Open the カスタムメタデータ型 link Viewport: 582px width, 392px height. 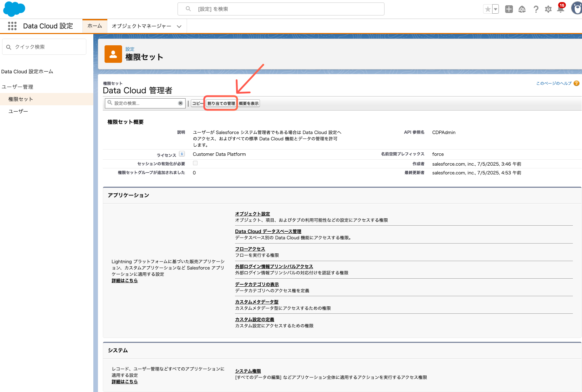tap(257, 302)
